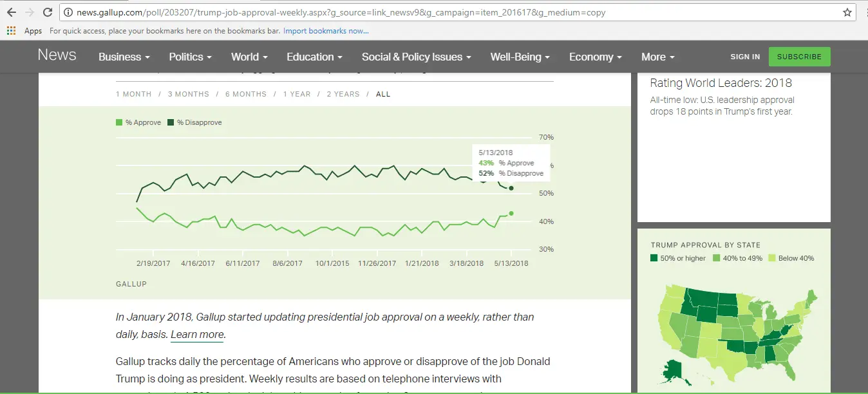
Task: Open the Well-Being menu
Action: (520, 57)
